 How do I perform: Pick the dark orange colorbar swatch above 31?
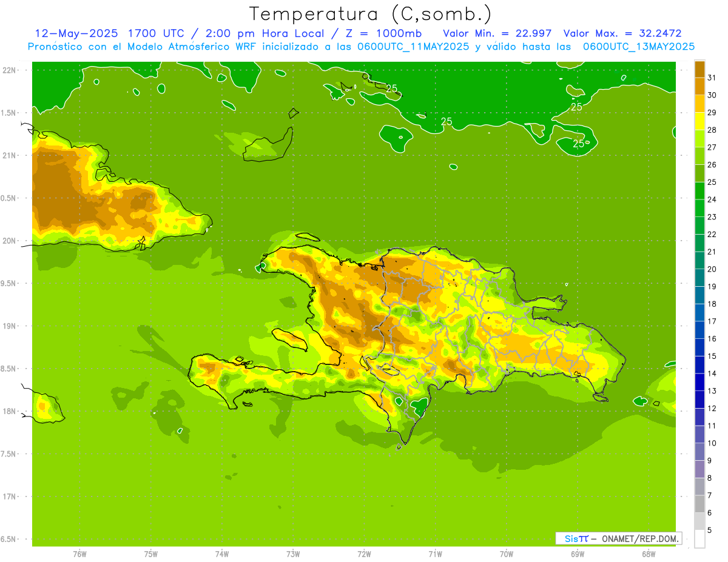pyautogui.click(x=699, y=69)
